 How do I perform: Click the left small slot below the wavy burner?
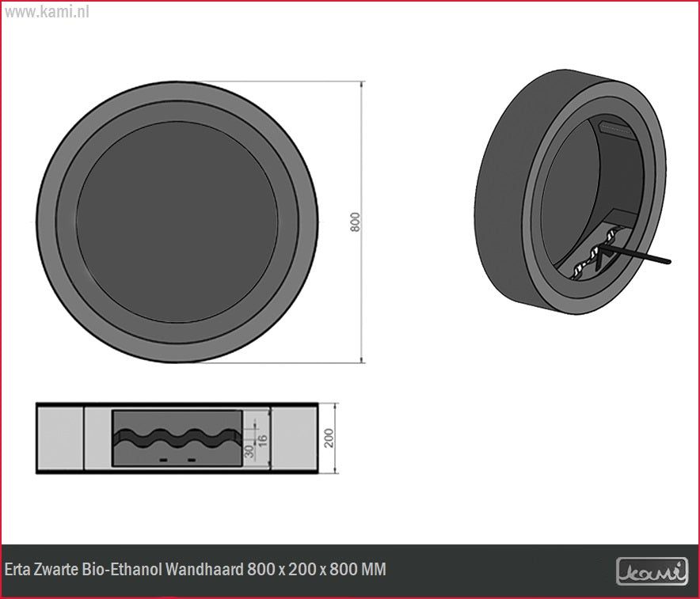click(x=164, y=460)
